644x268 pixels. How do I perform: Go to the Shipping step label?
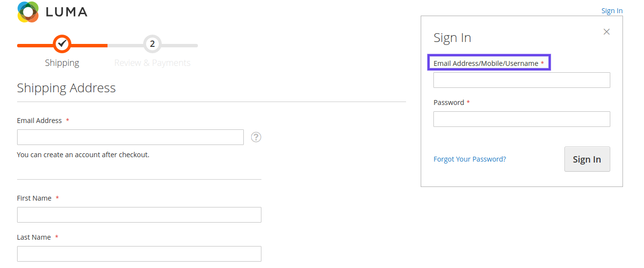click(x=62, y=63)
